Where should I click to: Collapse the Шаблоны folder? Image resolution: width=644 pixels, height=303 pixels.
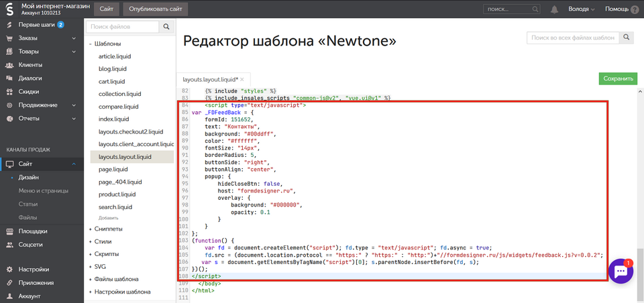tap(91, 44)
